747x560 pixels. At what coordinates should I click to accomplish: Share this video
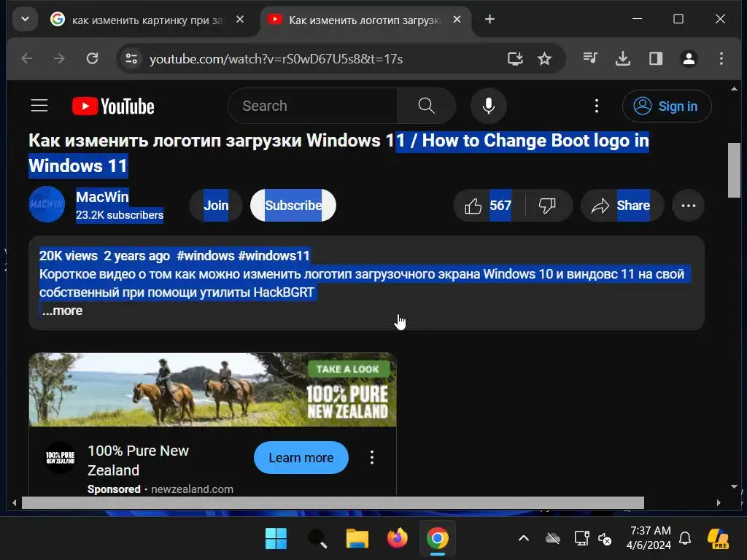(x=622, y=205)
